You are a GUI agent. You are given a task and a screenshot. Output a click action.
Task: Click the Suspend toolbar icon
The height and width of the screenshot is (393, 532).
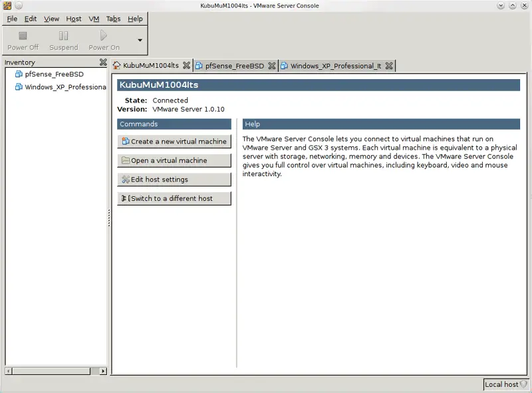pyautogui.click(x=63, y=36)
